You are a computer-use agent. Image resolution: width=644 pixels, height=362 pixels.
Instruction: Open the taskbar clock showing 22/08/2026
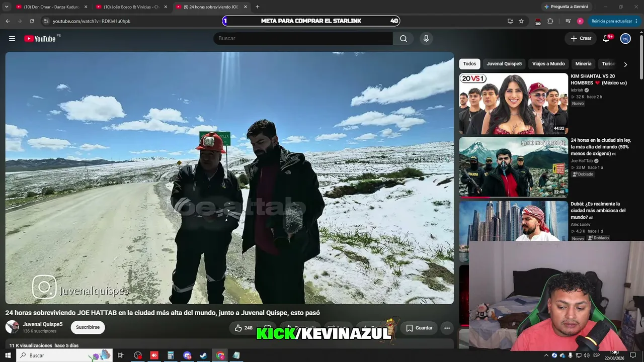coord(614,355)
